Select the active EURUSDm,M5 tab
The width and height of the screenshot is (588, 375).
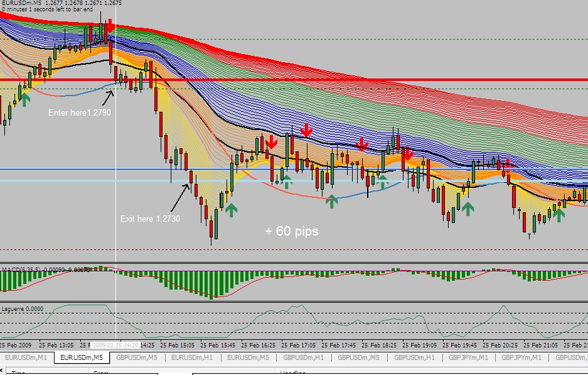click(x=82, y=357)
